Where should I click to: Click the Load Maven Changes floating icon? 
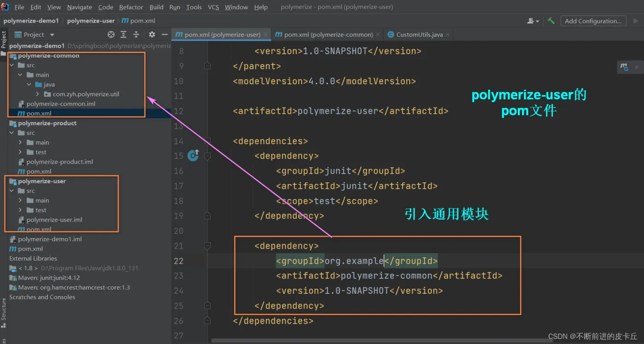coord(624,67)
